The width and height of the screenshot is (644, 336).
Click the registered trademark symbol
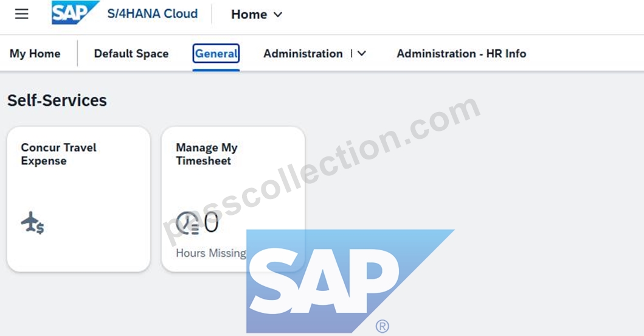[x=382, y=326]
